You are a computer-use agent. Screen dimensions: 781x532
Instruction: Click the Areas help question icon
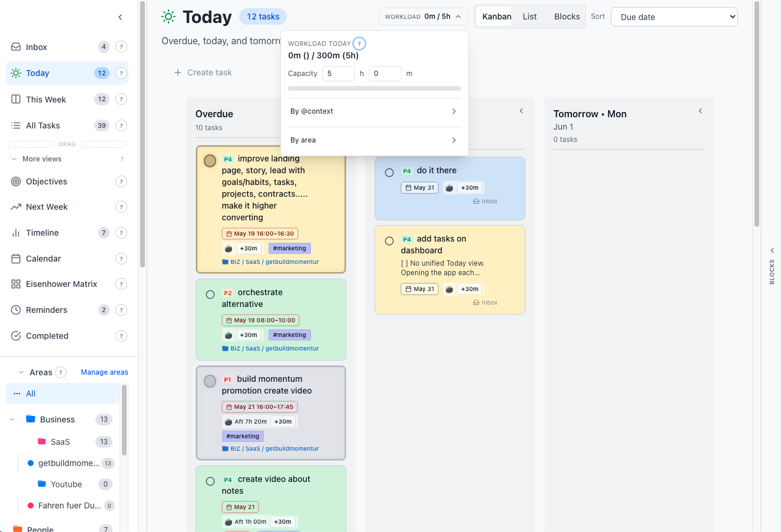(x=61, y=372)
